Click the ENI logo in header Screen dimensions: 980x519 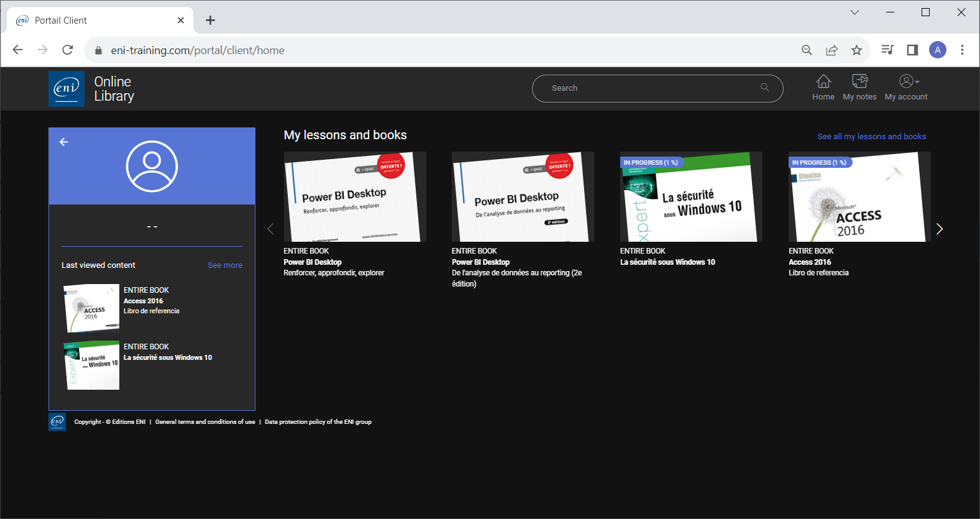(x=66, y=89)
